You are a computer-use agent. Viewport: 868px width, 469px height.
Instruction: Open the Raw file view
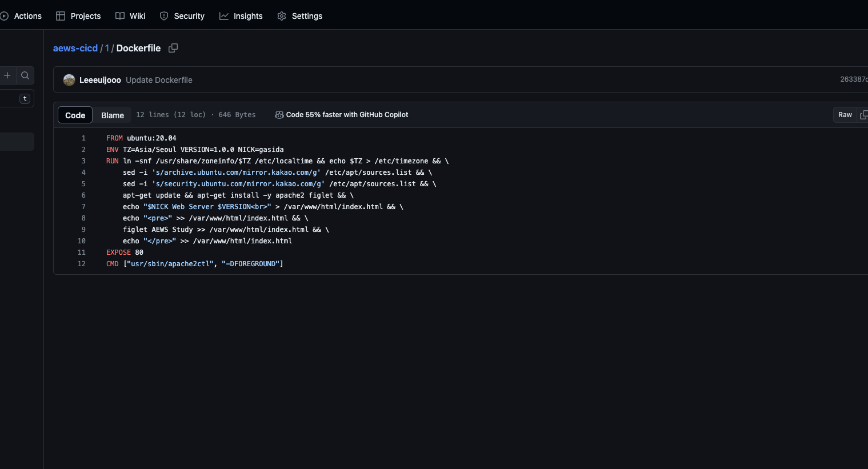click(x=845, y=115)
